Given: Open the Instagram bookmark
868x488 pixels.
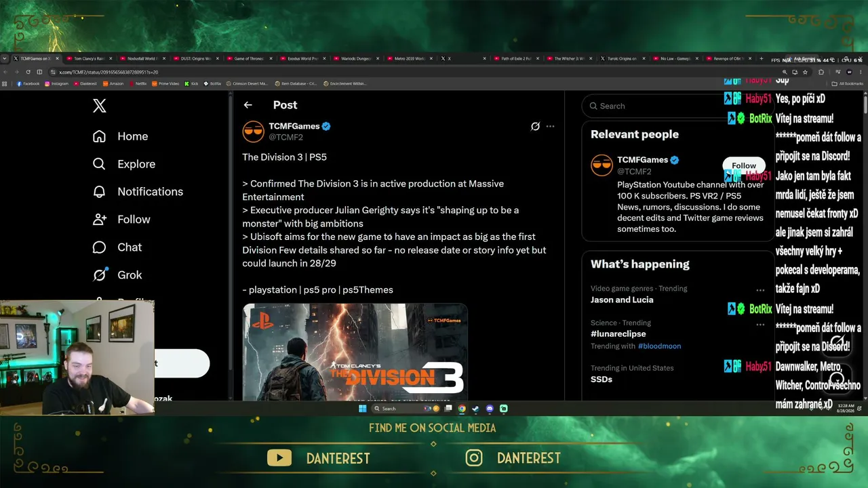Looking at the screenshot, I should 57,83.
